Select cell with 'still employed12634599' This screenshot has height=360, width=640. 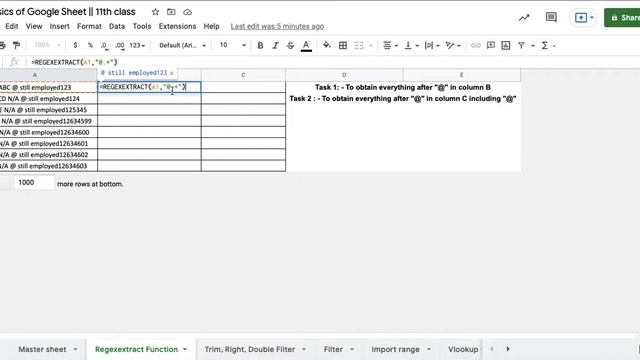(49, 121)
